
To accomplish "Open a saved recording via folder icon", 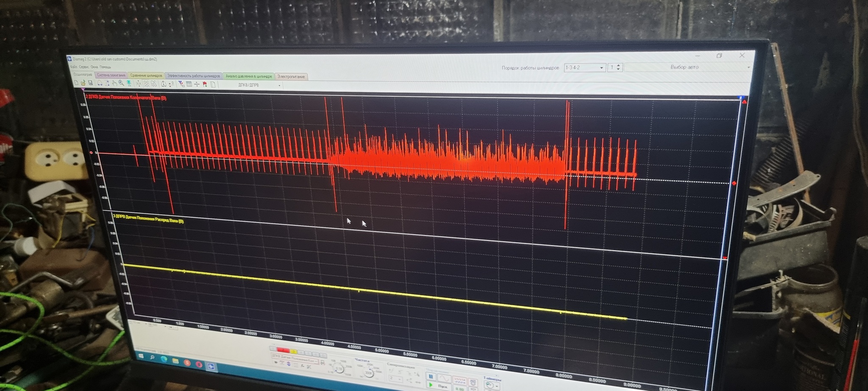I will [x=83, y=83].
